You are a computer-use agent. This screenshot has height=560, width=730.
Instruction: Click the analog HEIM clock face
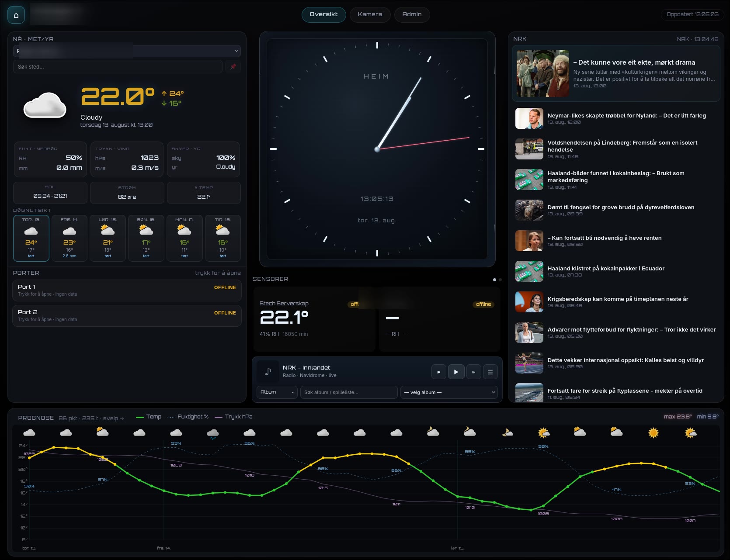point(377,149)
